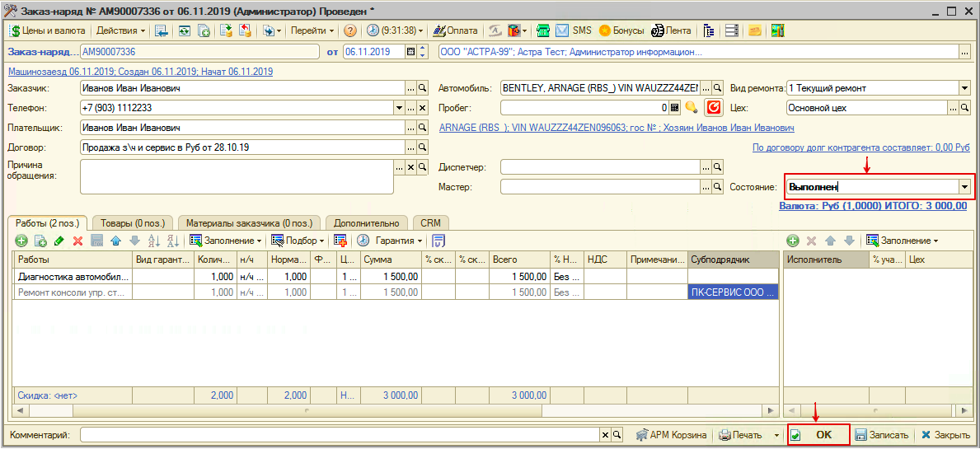This screenshot has height=449, width=980.
Task: Edit the current work row with pencil icon
Action: point(59,241)
